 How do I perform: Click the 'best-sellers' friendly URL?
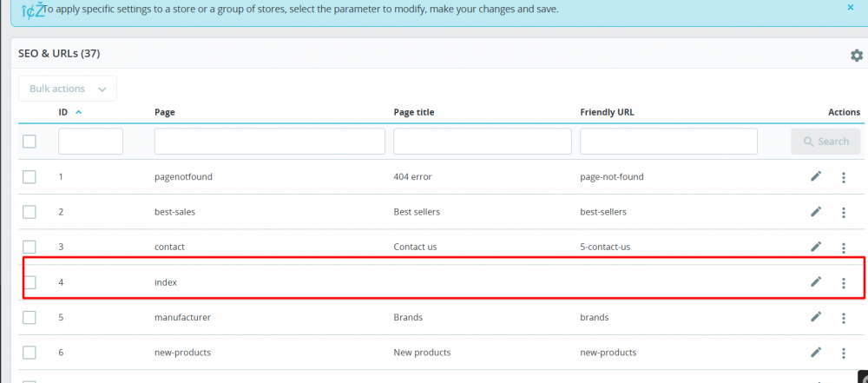point(603,212)
